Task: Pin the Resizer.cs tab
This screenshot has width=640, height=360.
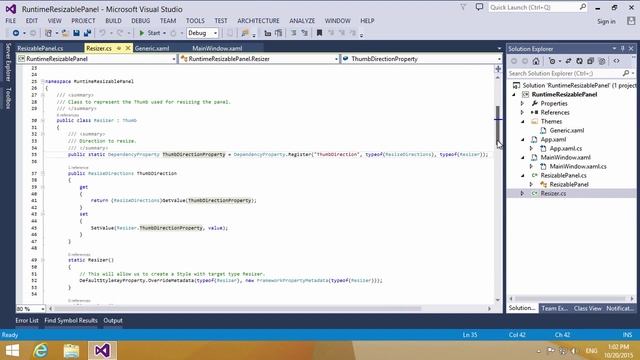Action: coord(119,48)
